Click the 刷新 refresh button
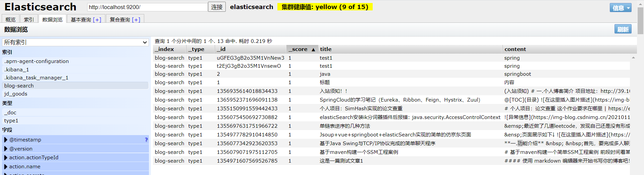 coord(623,30)
